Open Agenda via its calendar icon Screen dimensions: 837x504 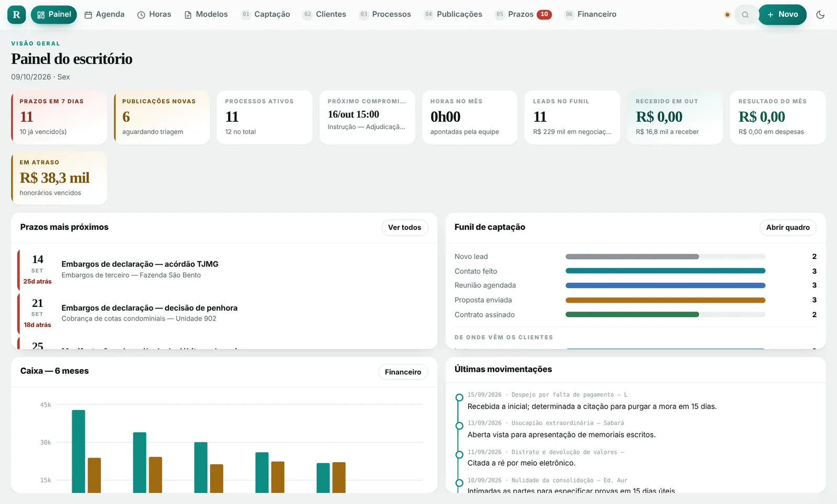88,15
